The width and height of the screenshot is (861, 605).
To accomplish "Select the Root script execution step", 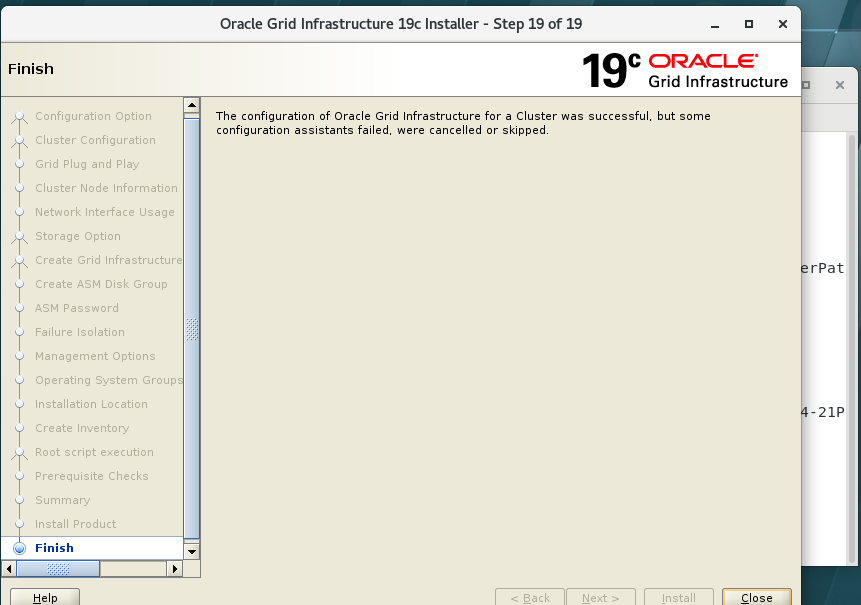I will (94, 452).
